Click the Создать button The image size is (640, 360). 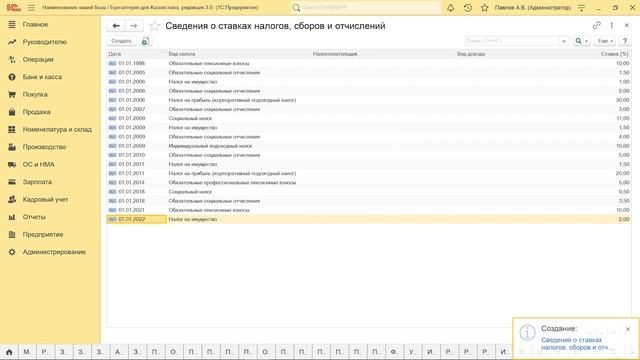pyautogui.click(x=122, y=41)
